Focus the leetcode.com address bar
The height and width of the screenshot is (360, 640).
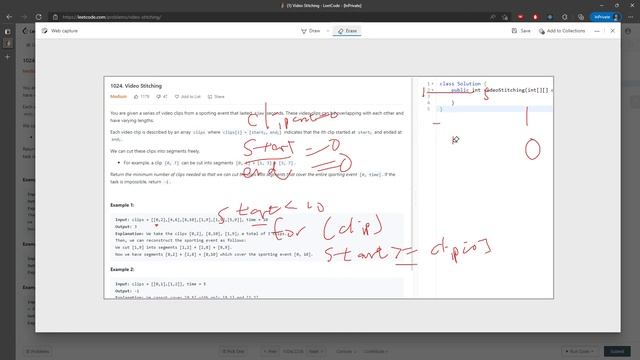269,17
